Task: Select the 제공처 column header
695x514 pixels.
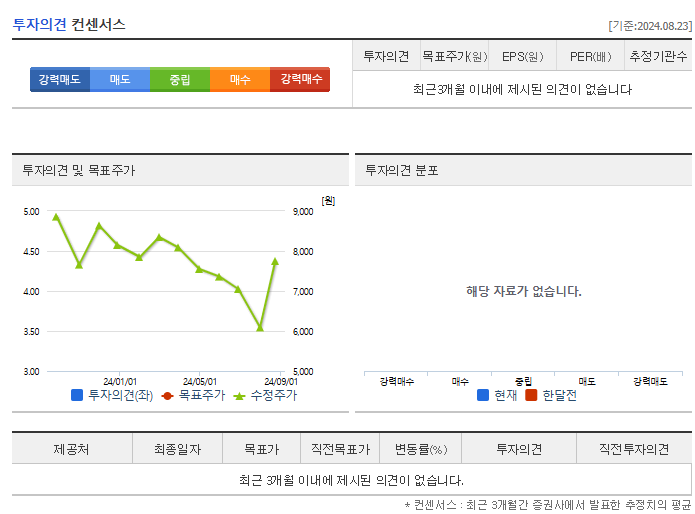Action: coord(71,449)
